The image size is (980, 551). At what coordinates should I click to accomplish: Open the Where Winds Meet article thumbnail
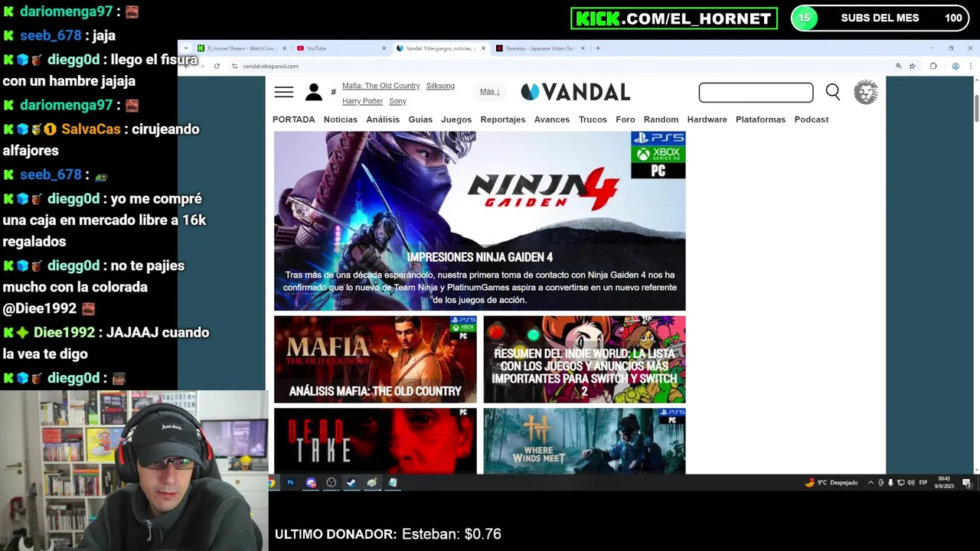(584, 441)
